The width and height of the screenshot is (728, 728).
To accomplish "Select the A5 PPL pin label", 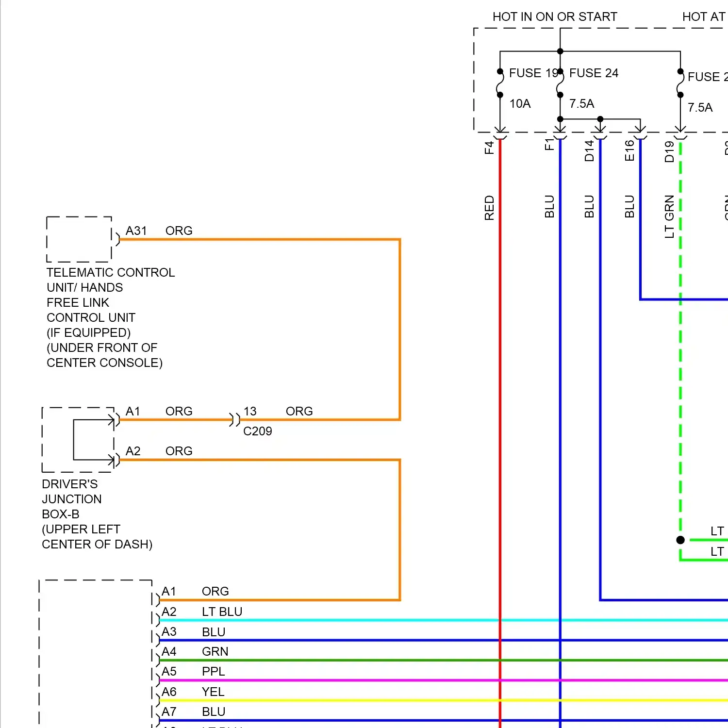I will point(193,671).
